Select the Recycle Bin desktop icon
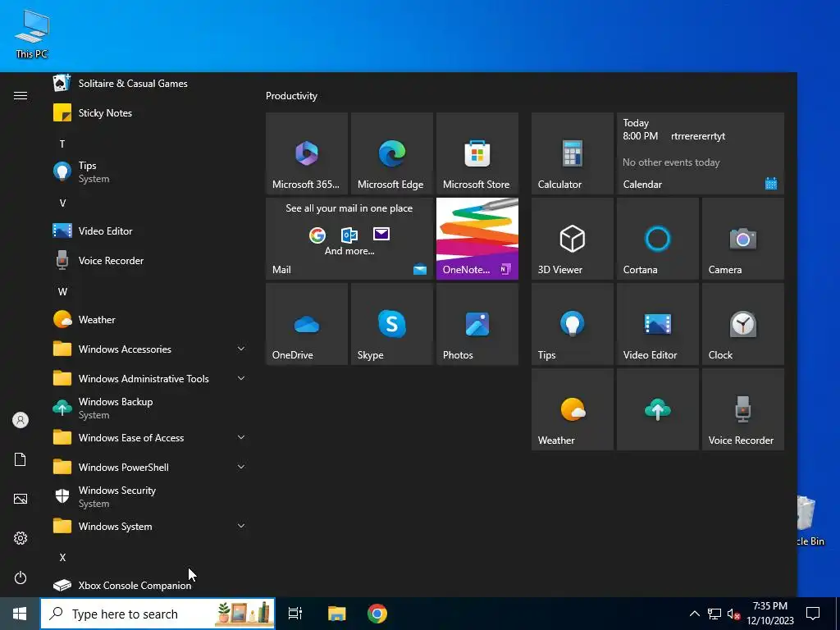Viewport: 840px width, 630px height. tap(810, 521)
